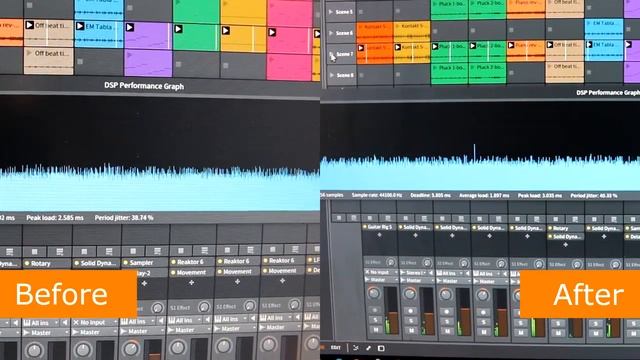Launch Scene 5 in the After panel

coord(331,12)
